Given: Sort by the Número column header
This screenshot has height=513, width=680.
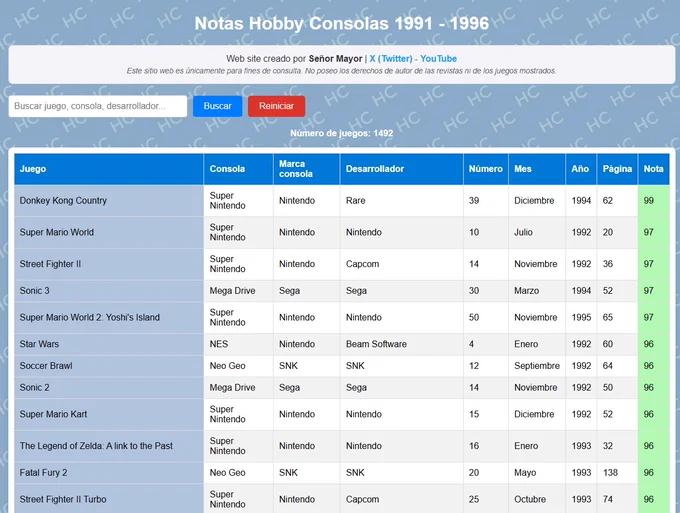Looking at the screenshot, I should pos(486,169).
